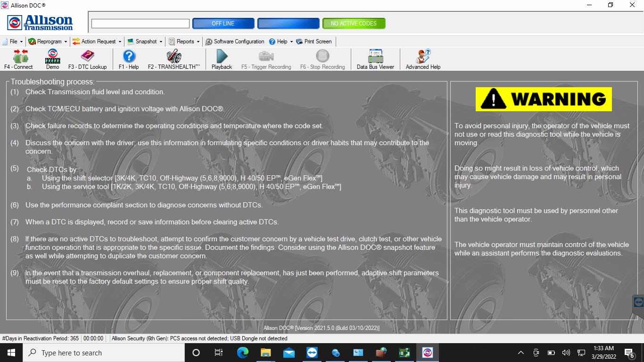
Task: Click the NO ACTIVE CODES green indicator
Action: pos(354,24)
